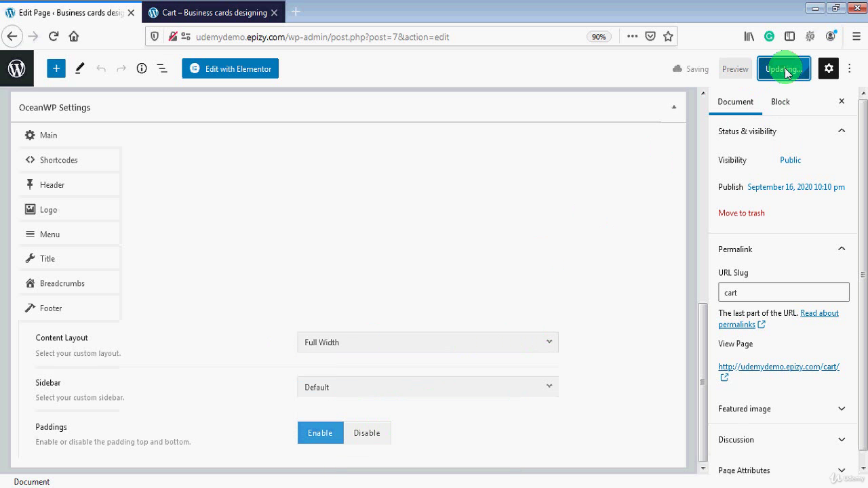Viewport: 868px width, 488px height.
Task: Change the Public visibility setting
Action: 790,160
